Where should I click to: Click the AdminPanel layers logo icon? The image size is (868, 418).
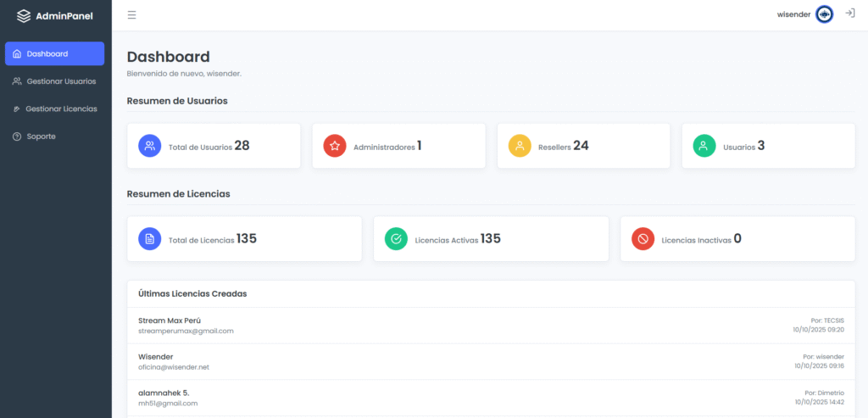[24, 16]
